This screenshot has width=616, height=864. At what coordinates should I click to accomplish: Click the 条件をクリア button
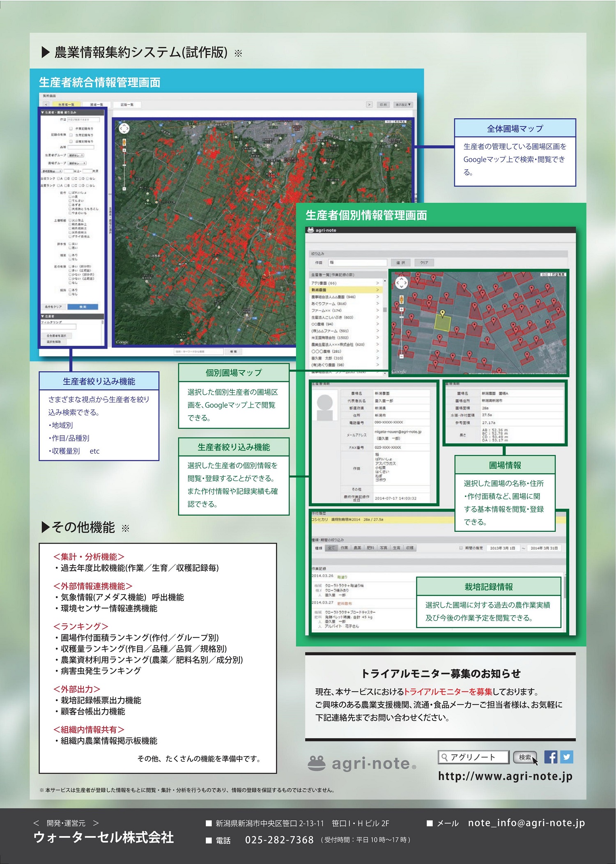(53, 307)
